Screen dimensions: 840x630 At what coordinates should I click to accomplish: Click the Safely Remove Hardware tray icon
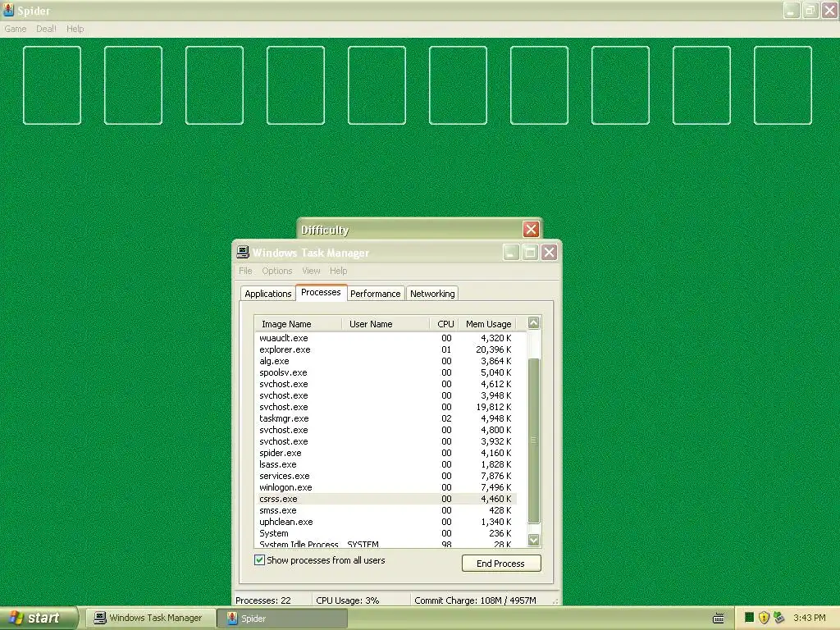(779, 618)
